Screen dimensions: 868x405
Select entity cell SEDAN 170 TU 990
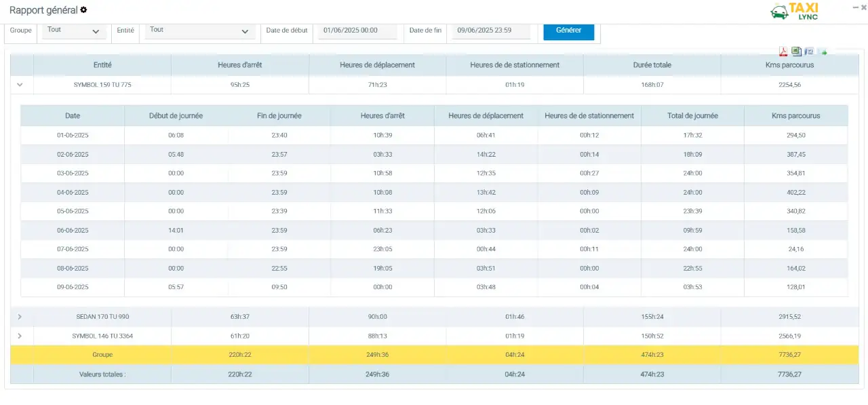102,317
